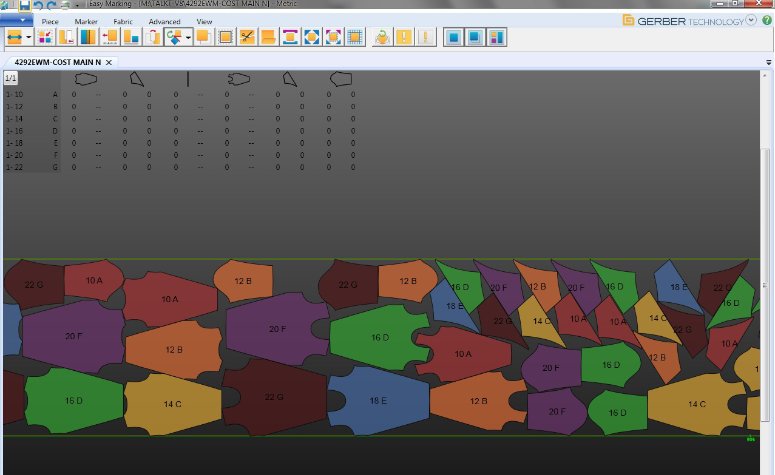Toggle the first blue square view button
The width and height of the screenshot is (775, 475).
[454, 37]
